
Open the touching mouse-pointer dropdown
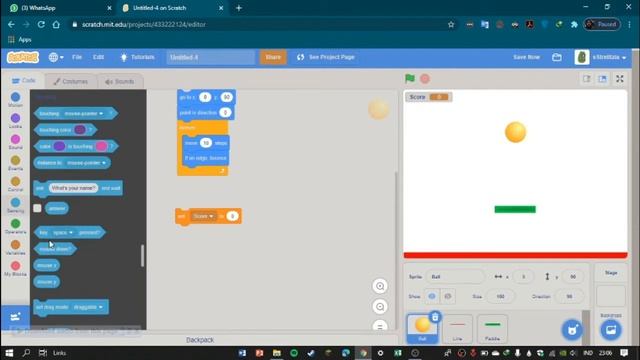tap(83, 113)
